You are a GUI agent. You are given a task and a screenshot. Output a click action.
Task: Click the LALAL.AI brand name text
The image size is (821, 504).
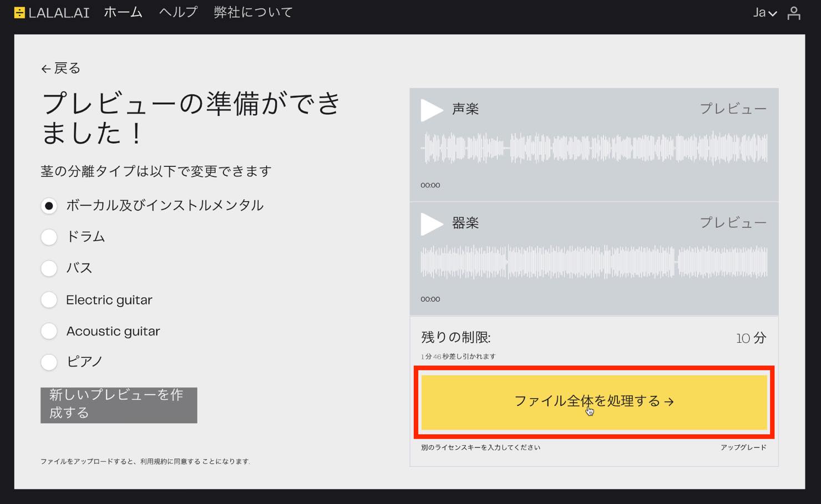pos(59,13)
